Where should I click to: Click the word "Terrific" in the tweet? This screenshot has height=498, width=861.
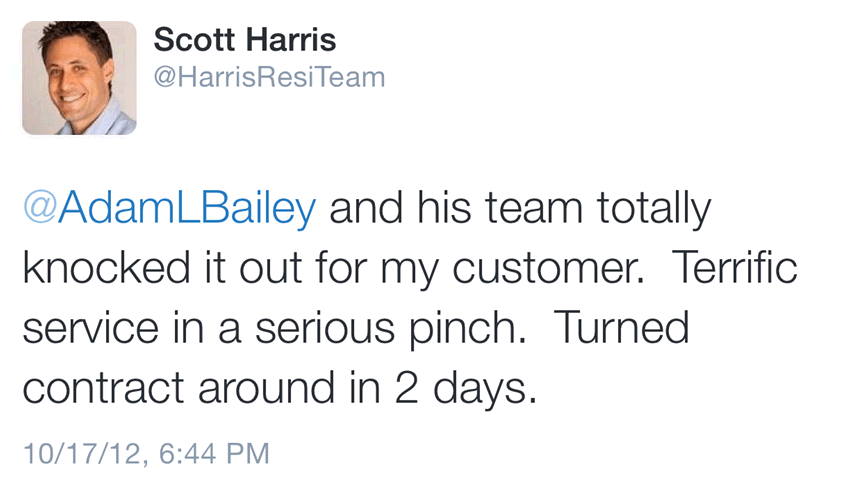[735, 269]
